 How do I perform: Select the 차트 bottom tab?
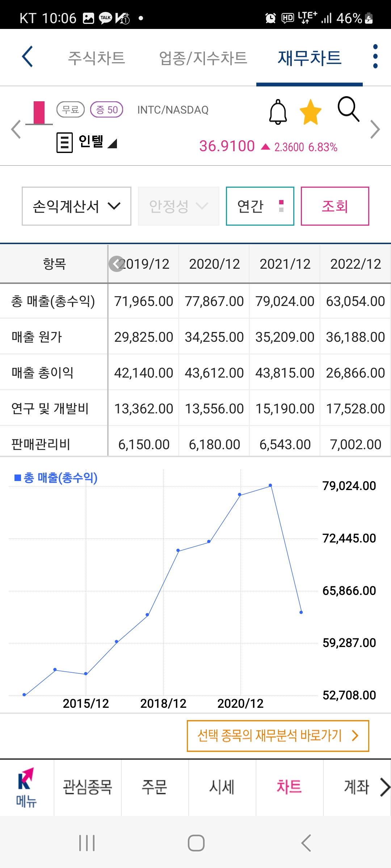tap(289, 787)
